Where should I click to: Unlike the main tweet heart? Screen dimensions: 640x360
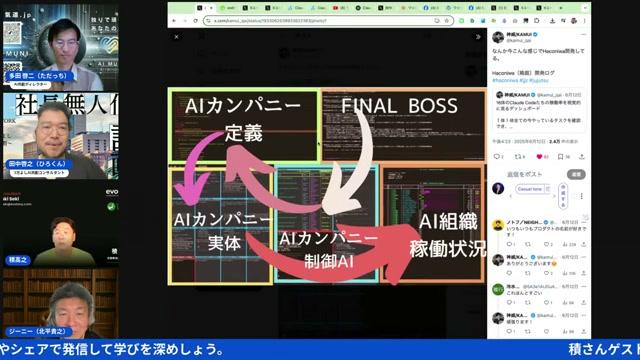(x=539, y=157)
